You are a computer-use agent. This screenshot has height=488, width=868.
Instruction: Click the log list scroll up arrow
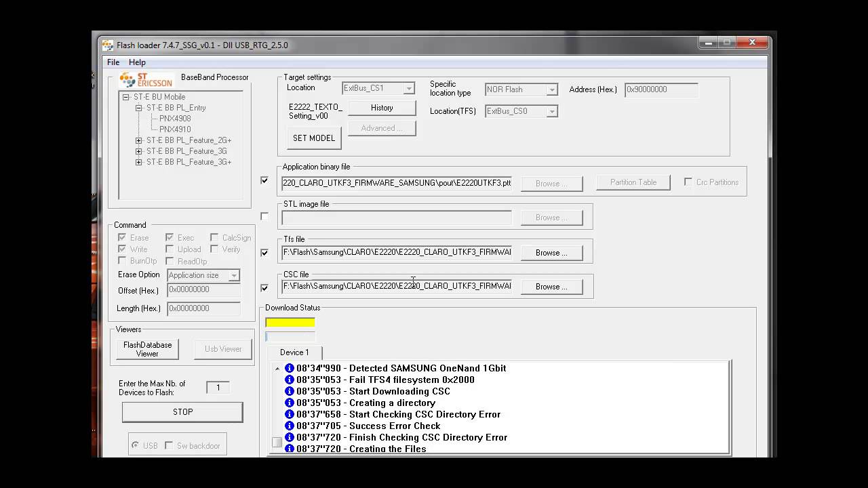pyautogui.click(x=277, y=369)
